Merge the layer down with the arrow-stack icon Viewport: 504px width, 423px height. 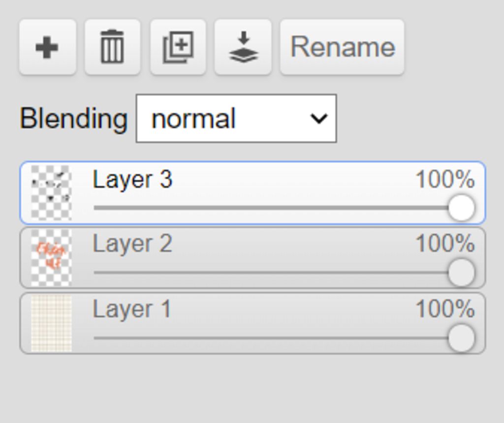coord(243,47)
